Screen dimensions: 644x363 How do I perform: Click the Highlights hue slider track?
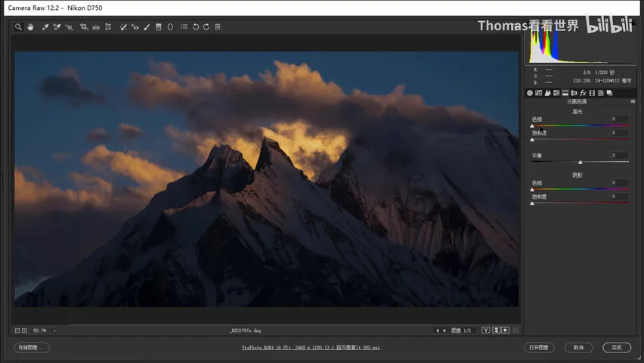click(580, 125)
